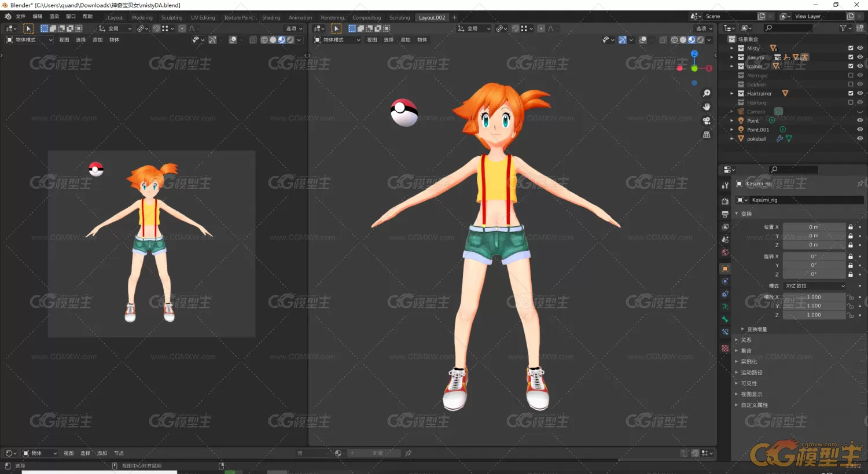Viewport: 868px width, 474px height.
Task: Open the Render properties tab
Action: tap(725, 201)
